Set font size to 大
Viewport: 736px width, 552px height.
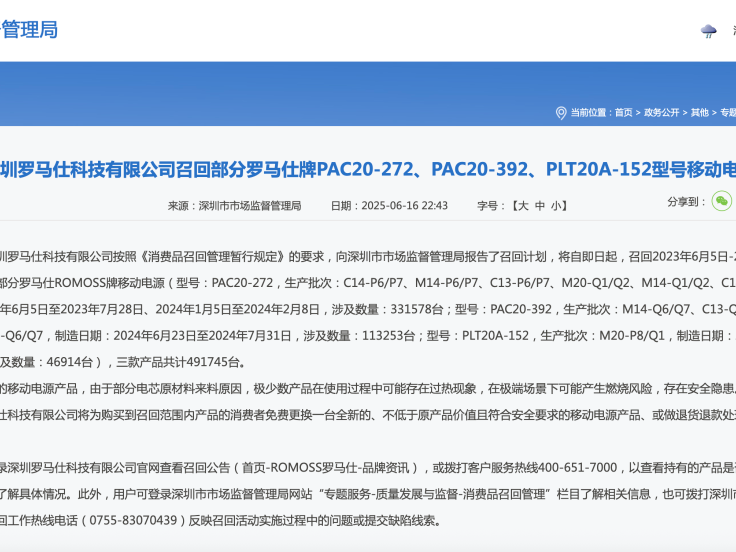[x=523, y=206]
